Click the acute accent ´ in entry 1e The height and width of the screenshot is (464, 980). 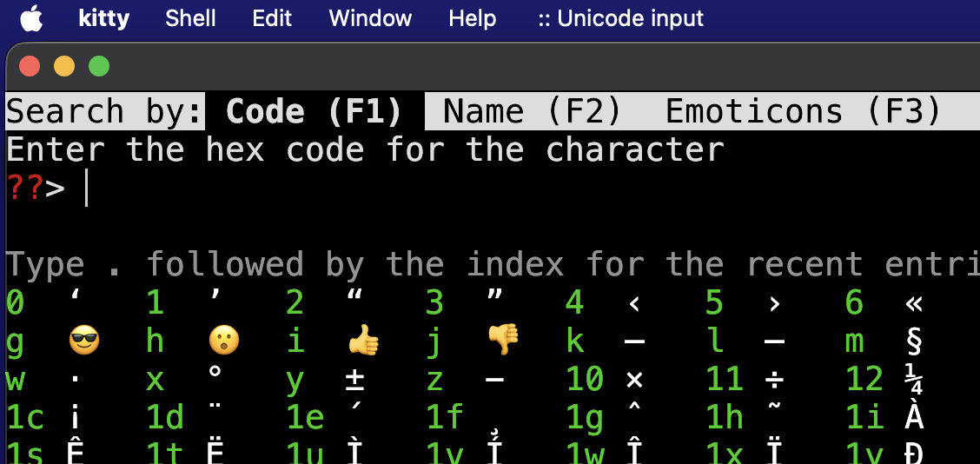[355, 406]
